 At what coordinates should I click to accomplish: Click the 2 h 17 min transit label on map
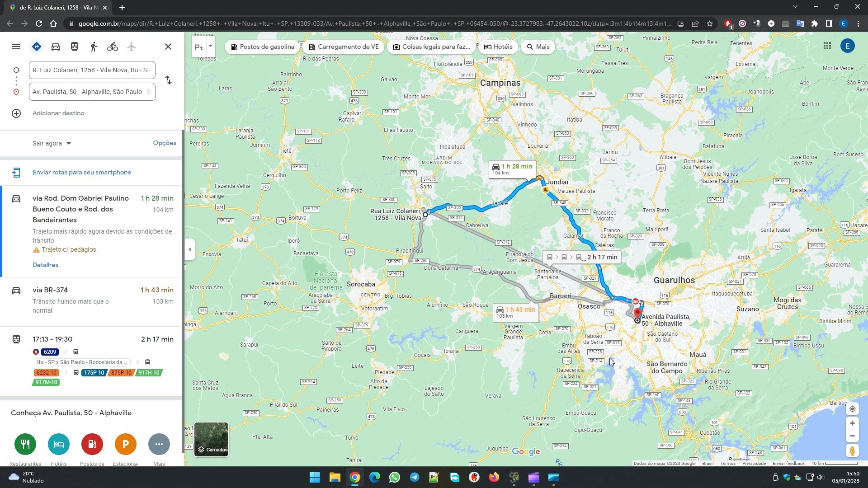(582, 257)
